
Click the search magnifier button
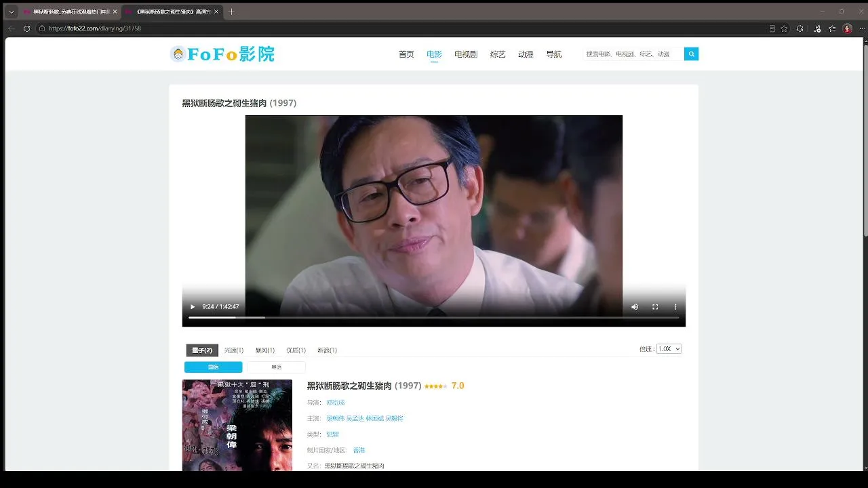(691, 54)
